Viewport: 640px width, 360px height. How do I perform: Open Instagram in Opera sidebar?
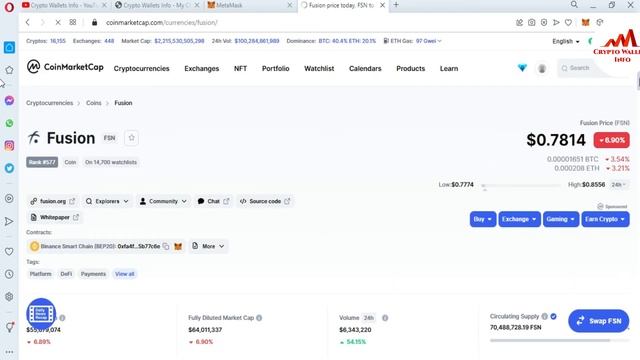pyautogui.click(x=9, y=146)
